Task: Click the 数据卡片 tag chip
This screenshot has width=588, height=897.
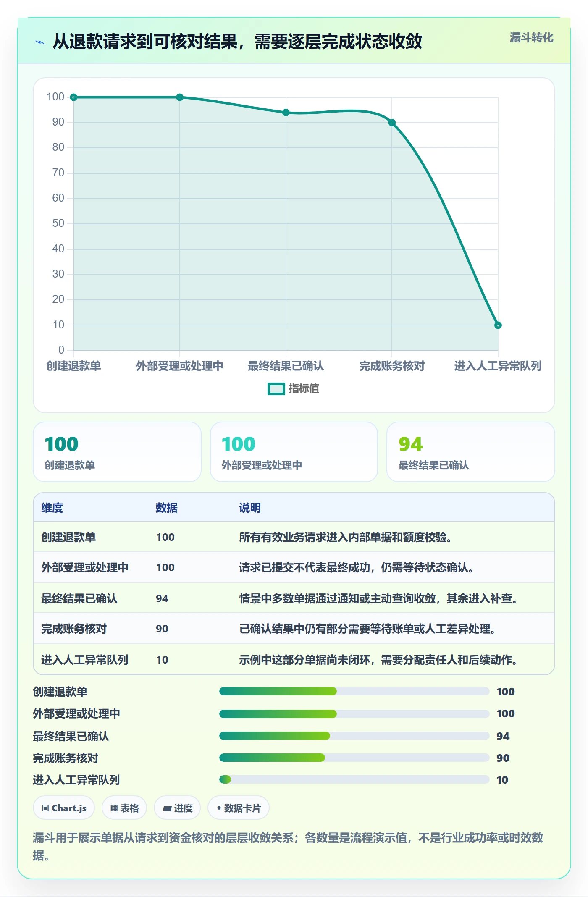Action: 239,808
